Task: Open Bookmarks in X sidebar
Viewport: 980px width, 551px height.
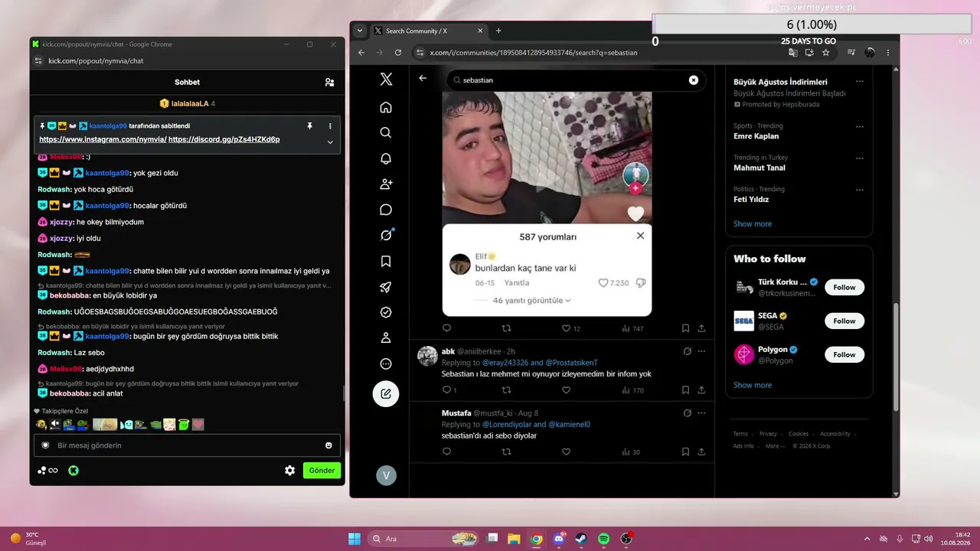Action: 386,261
